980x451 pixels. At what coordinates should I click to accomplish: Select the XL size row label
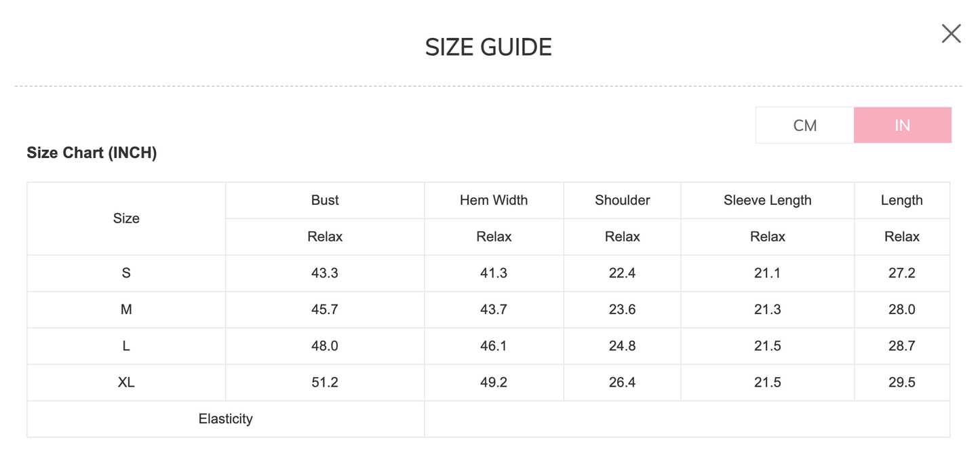126,383
